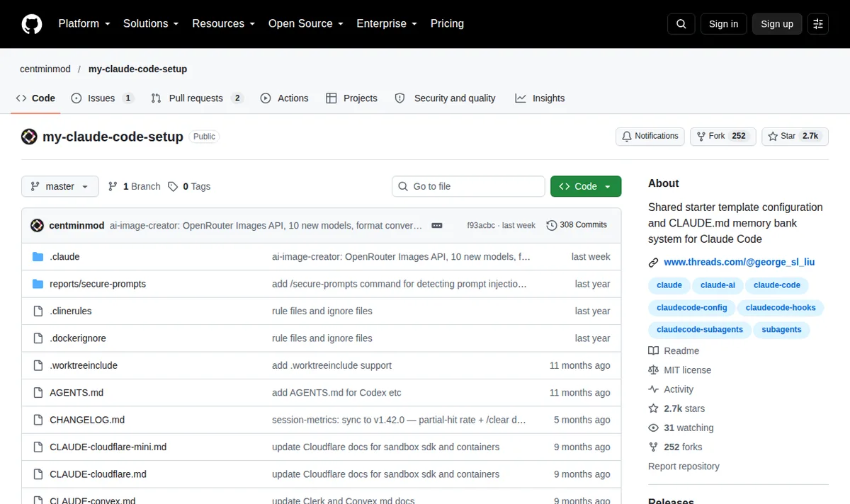Click file icon beside .dockerignore
This screenshot has width=850, height=504.
tap(38, 338)
